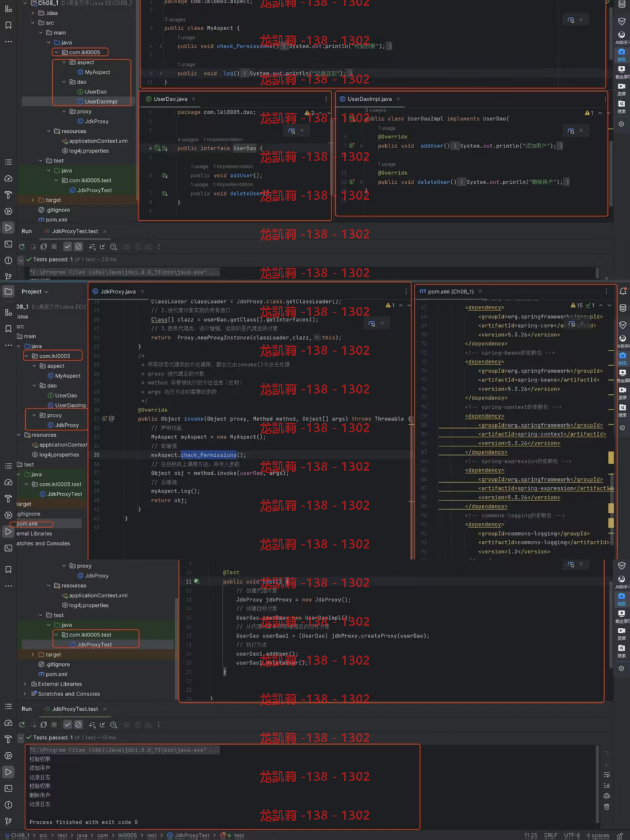Unfold the collapsed addUser() body in UserDaoImpl
Image resolution: width=630 pixels, height=840 pixels.
pos(361,146)
